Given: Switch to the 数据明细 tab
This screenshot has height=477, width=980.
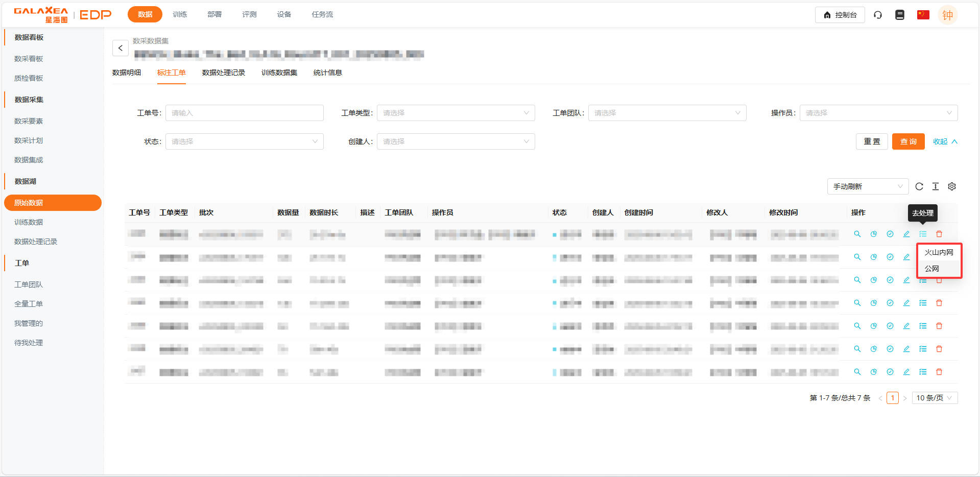Looking at the screenshot, I should pos(127,73).
